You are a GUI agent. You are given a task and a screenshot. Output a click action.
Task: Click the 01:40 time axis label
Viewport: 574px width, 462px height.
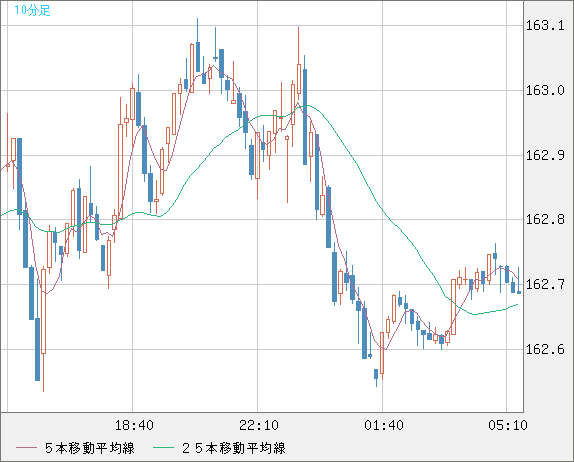pos(384,425)
